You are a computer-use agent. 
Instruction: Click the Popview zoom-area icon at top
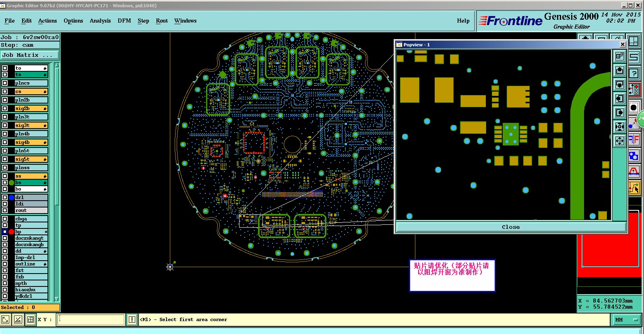(619, 56)
